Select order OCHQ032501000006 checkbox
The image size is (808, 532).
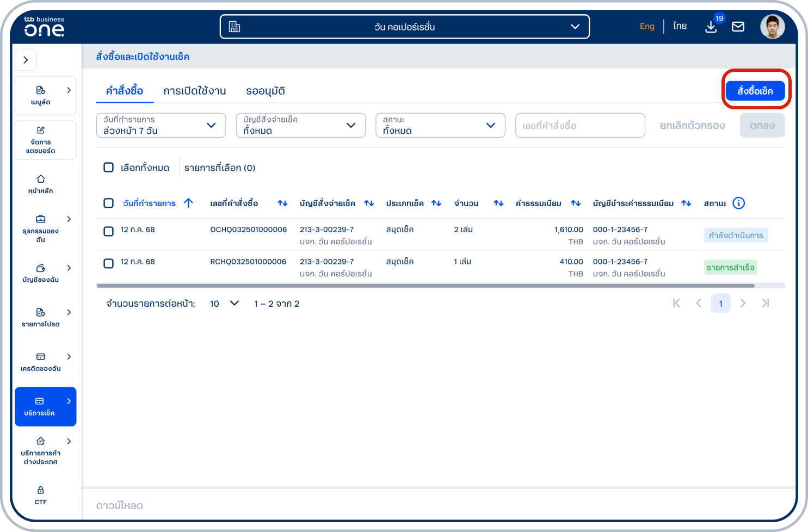(x=109, y=231)
